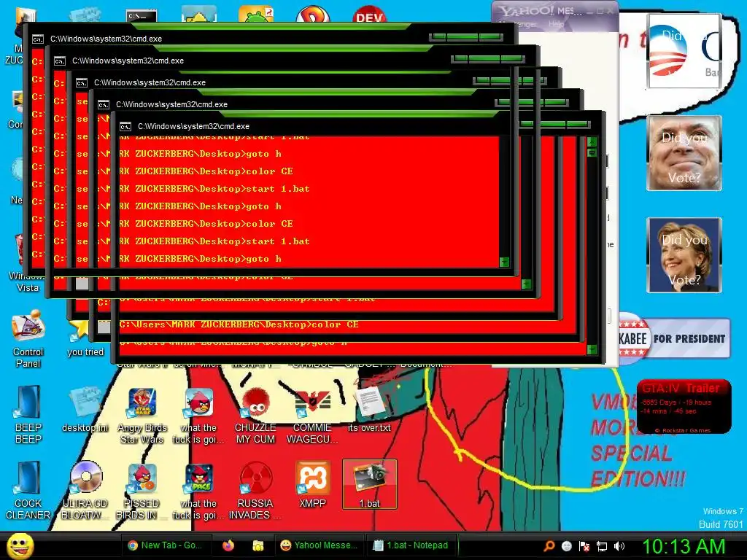The width and height of the screenshot is (747, 560).
Task: Click the Obama Did you Vote gadget
Action: [x=684, y=50]
